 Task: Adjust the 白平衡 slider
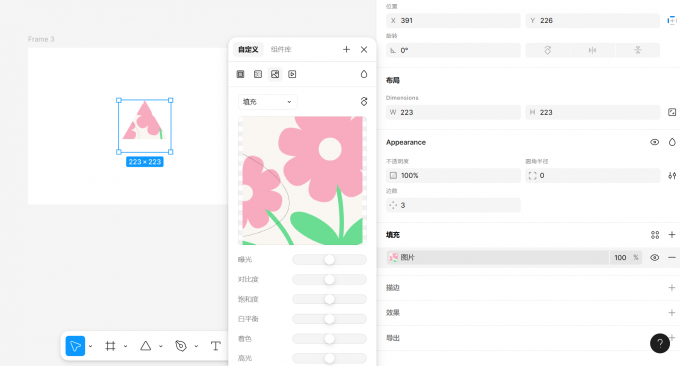pyautogui.click(x=329, y=319)
